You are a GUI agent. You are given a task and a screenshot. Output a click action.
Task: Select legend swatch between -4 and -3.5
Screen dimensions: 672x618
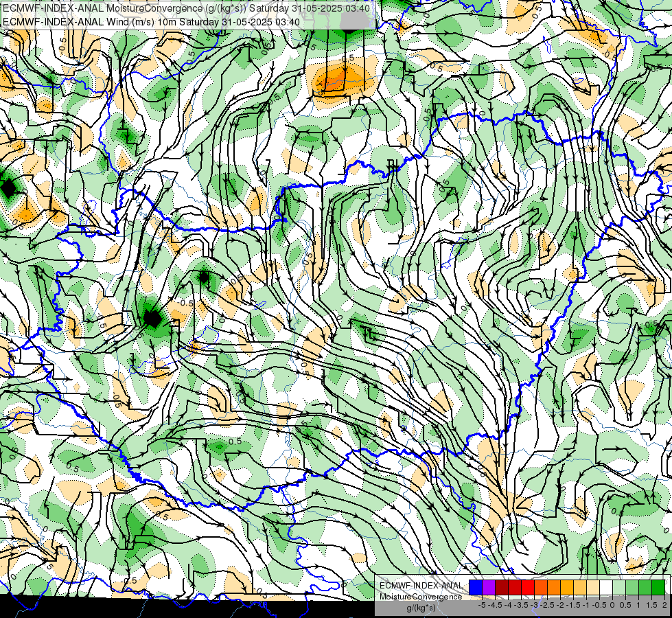coord(515,587)
